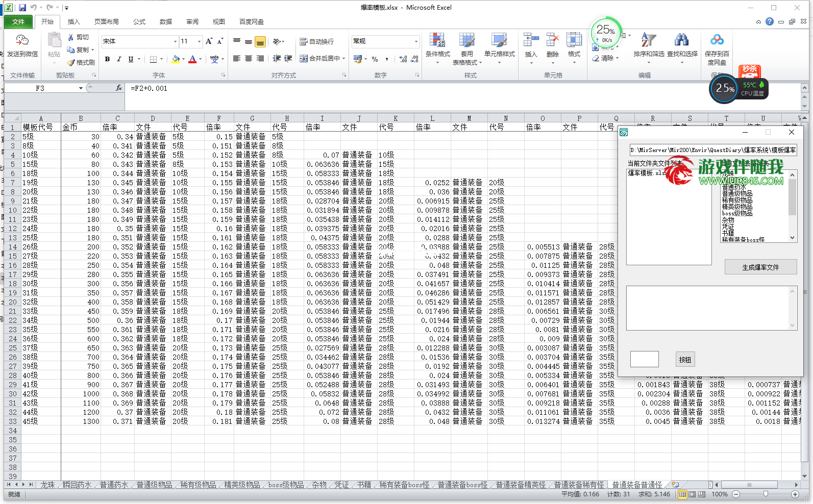The width and height of the screenshot is (813, 504).
Task: Toggle Italic formatting
Action: click(x=119, y=59)
